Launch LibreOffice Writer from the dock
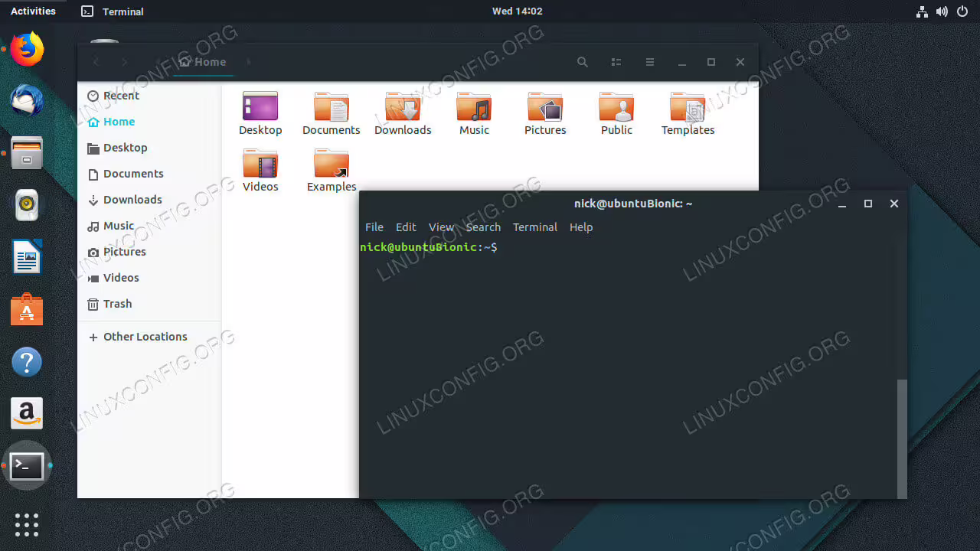Screen dimensions: 980x551 click(27, 257)
